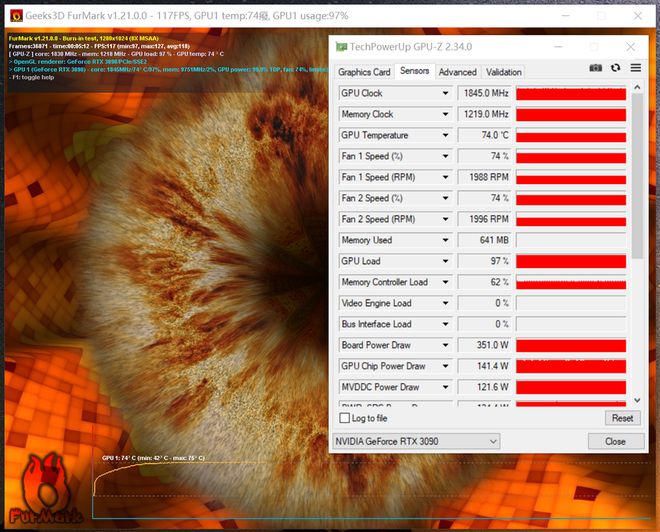Switch to the Graphics Card tab
660x532 pixels.
364,72
